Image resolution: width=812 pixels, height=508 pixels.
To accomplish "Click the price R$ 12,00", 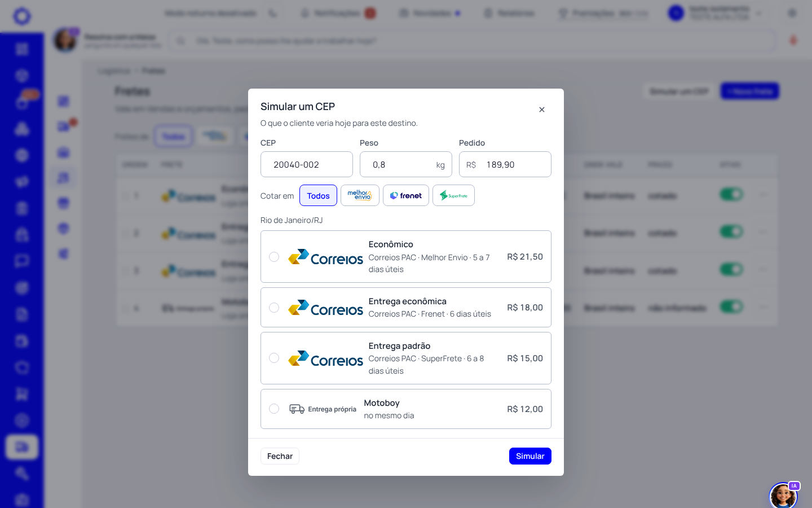I will pos(525,409).
